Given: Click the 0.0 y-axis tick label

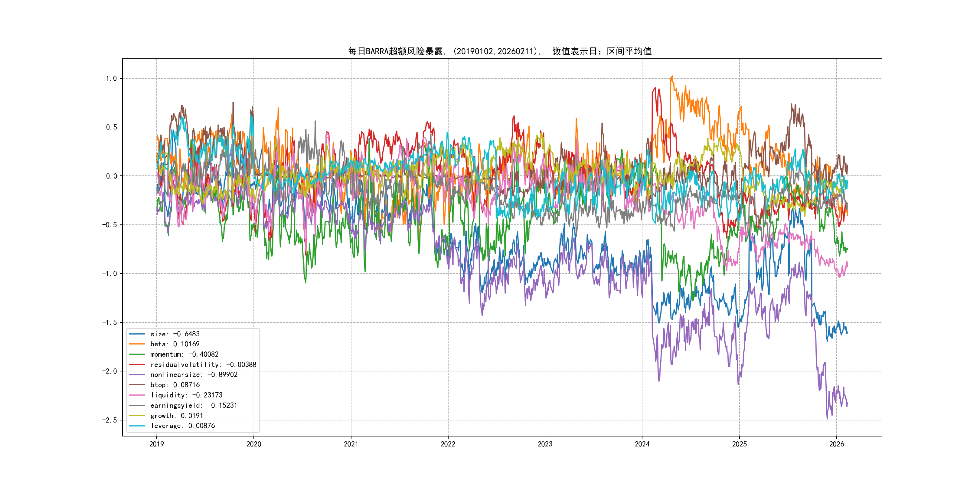Looking at the screenshot, I should click(111, 176).
